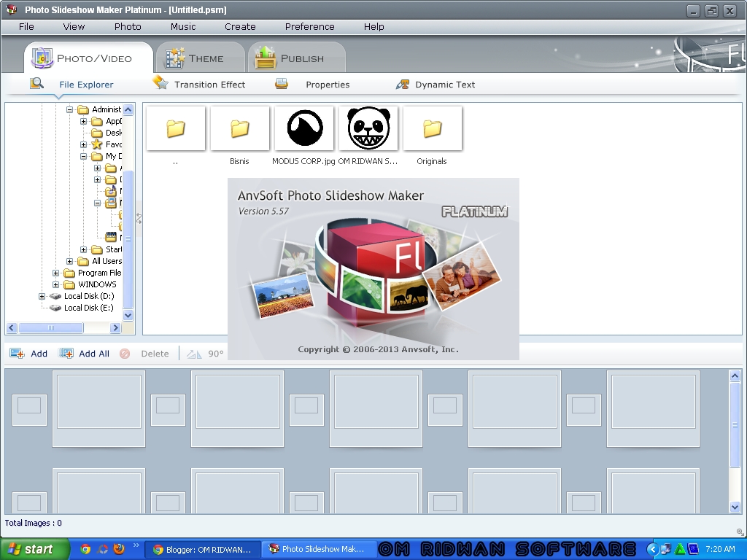This screenshot has width=747, height=560.
Task: Open the Create menu
Action: 240,27
